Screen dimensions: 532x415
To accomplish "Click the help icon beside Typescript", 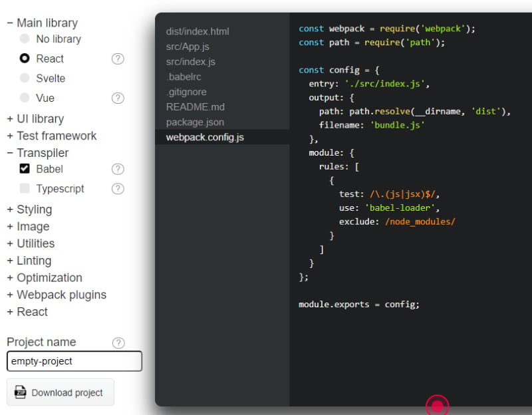I will pos(118,188).
